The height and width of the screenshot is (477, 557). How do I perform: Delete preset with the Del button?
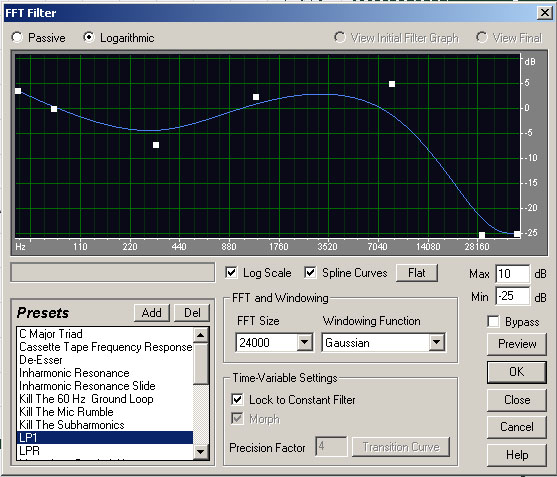click(192, 313)
